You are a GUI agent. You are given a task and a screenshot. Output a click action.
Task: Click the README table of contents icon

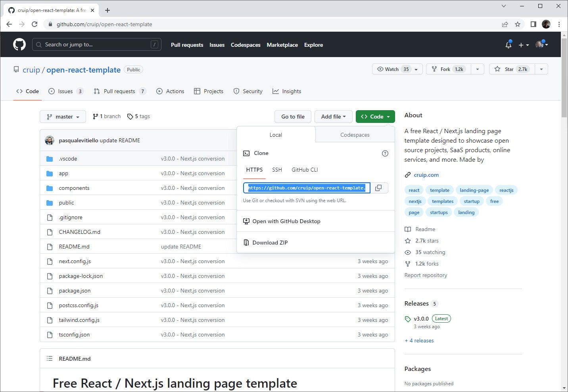click(x=50, y=358)
